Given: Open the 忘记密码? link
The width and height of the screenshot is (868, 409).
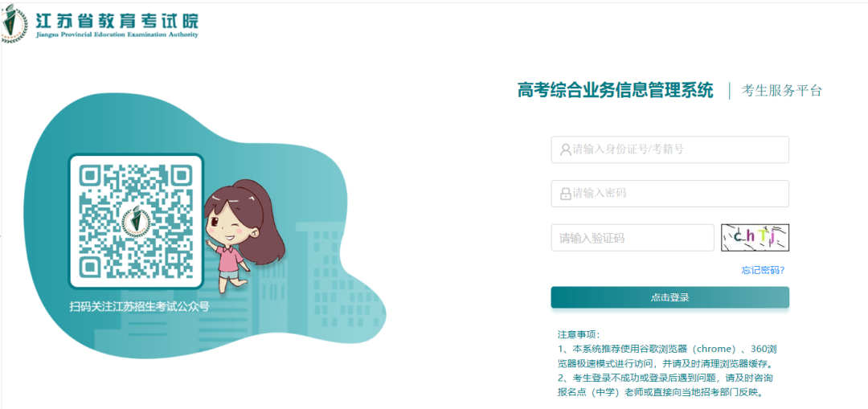Looking at the screenshot, I should point(763,270).
